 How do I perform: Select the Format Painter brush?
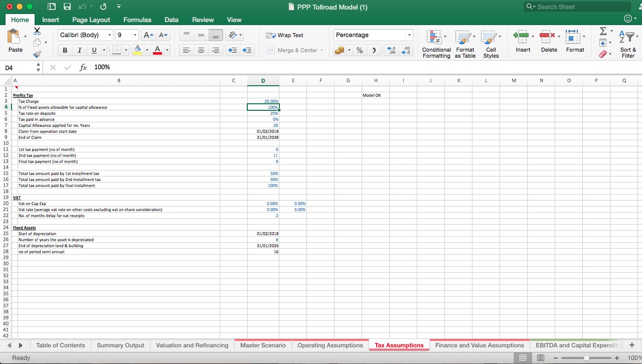(37, 54)
